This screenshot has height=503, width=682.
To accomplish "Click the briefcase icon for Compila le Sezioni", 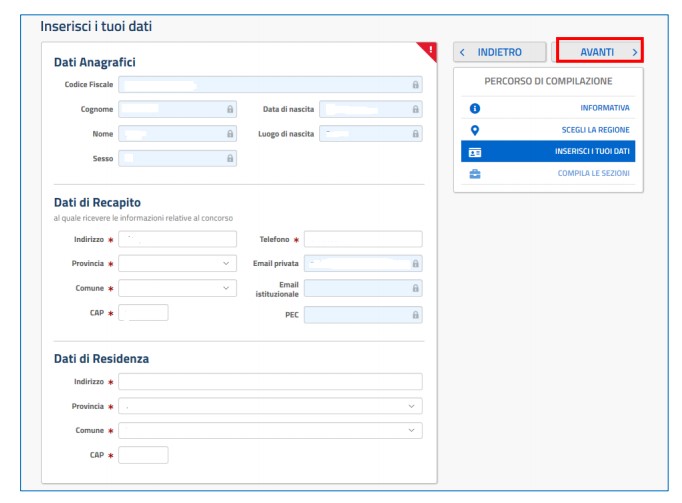I will tap(475, 174).
